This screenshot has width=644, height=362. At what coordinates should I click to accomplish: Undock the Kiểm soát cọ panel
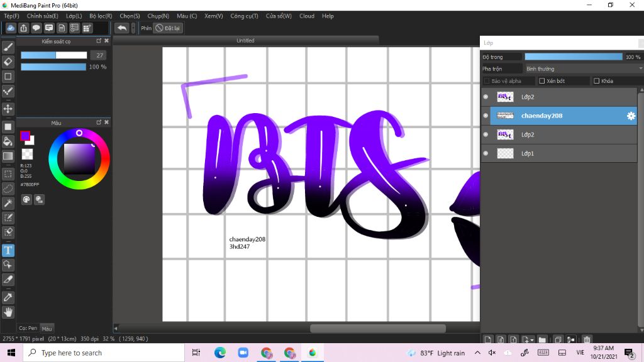(99, 41)
